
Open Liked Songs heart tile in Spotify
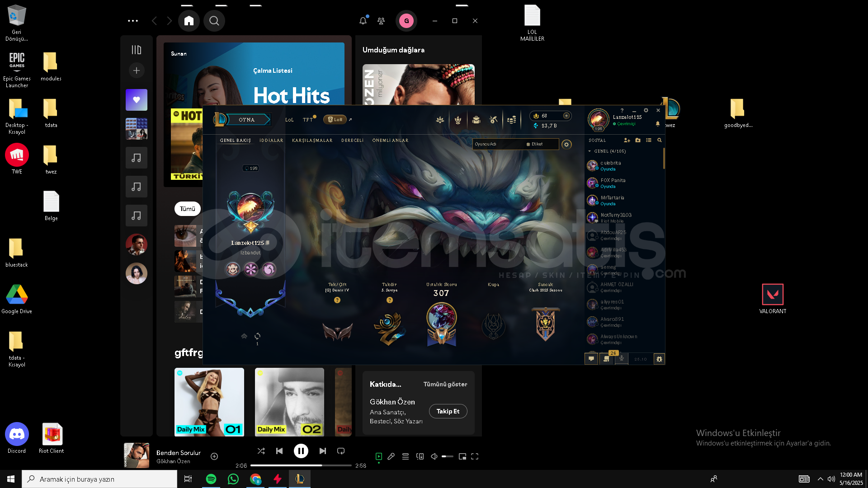click(137, 100)
